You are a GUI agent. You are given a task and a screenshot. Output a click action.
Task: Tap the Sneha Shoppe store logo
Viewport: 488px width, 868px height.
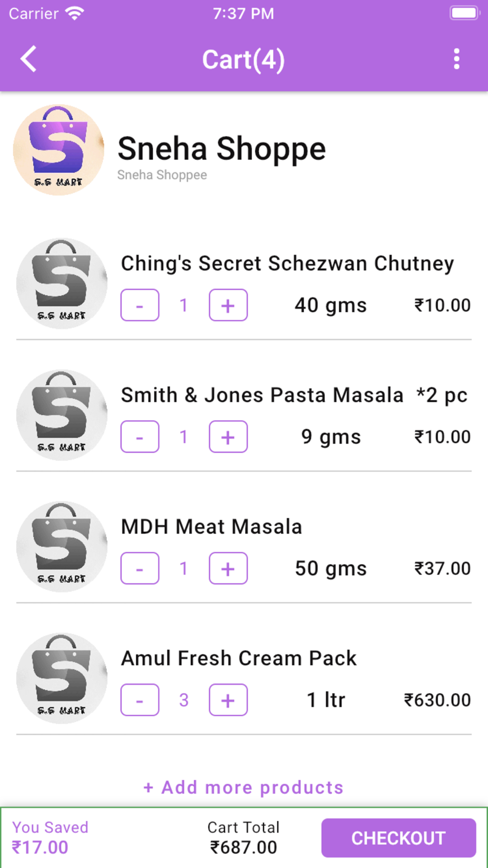tap(59, 150)
